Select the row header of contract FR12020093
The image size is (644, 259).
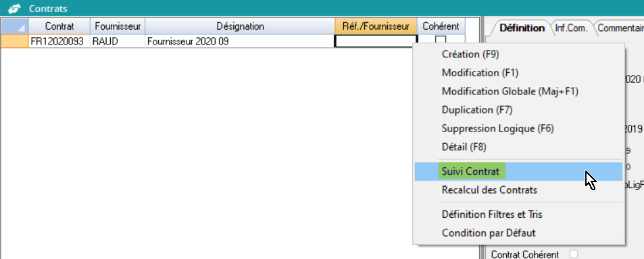(15, 41)
